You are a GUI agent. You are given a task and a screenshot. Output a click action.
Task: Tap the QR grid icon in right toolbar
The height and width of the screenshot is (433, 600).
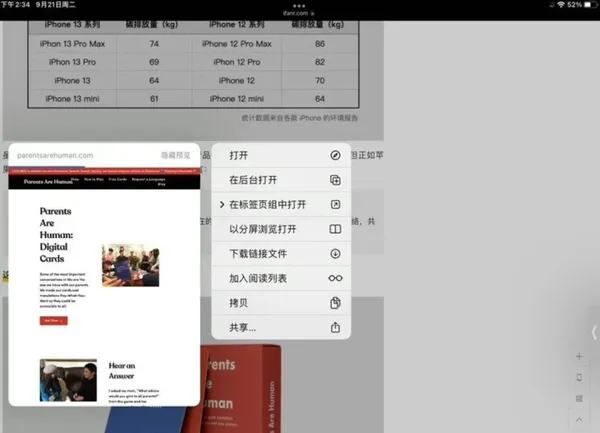tap(579, 399)
